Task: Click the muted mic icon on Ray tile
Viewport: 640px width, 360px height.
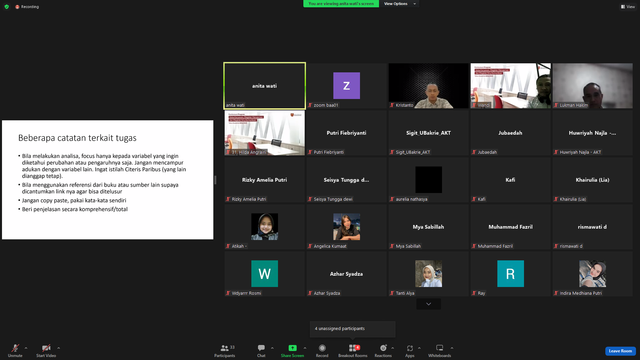Action: tap(474, 293)
